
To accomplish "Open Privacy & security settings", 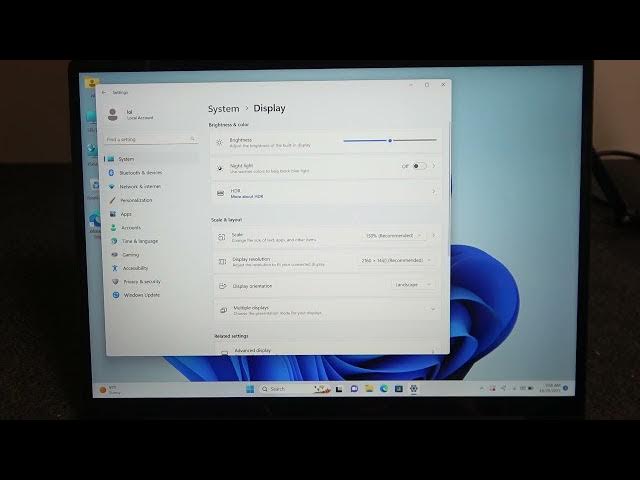I will [x=141, y=282].
